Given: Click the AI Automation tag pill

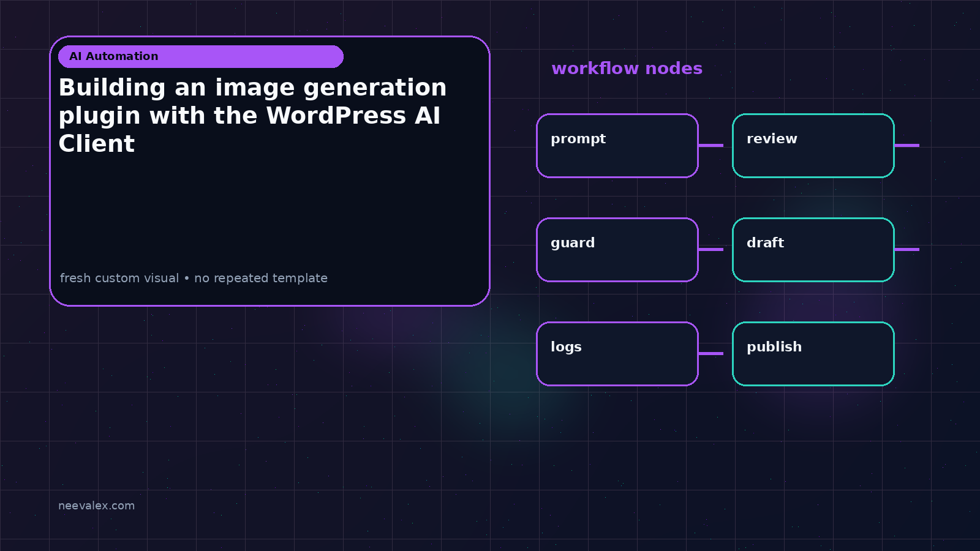Looking at the screenshot, I should coord(201,56).
